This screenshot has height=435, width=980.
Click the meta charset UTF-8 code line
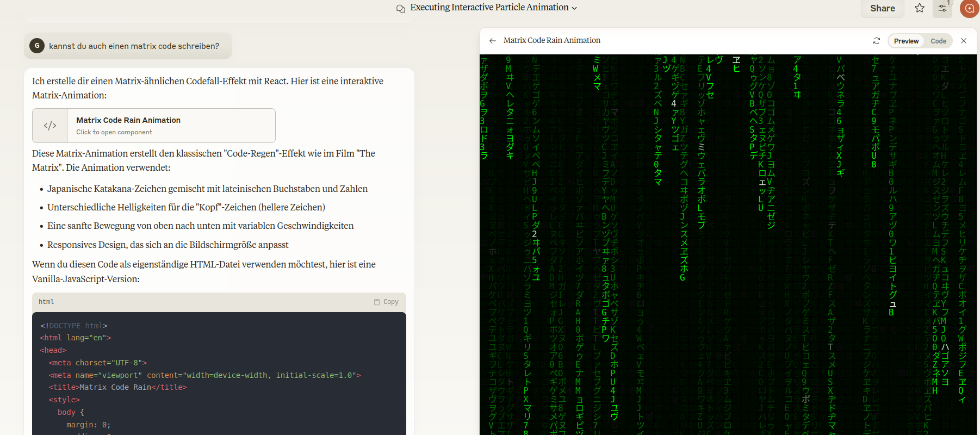(98, 363)
